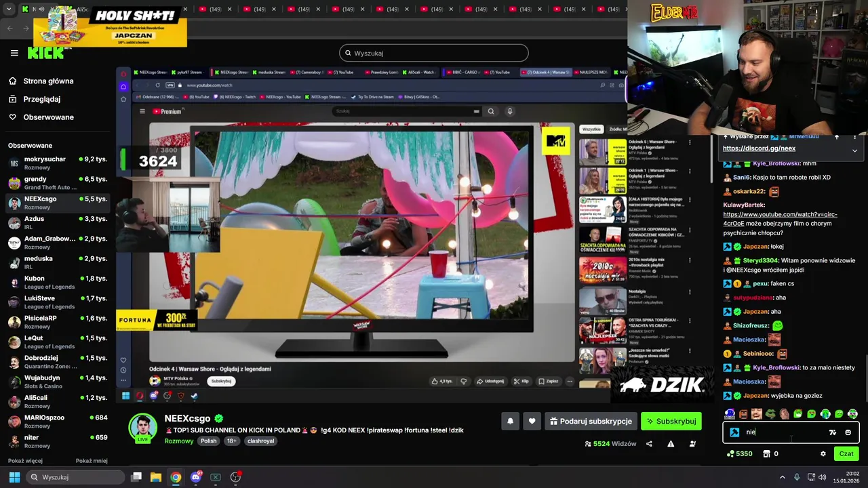Click the 5350 channel points icon
This screenshot has height=488, width=868.
click(730, 454)
